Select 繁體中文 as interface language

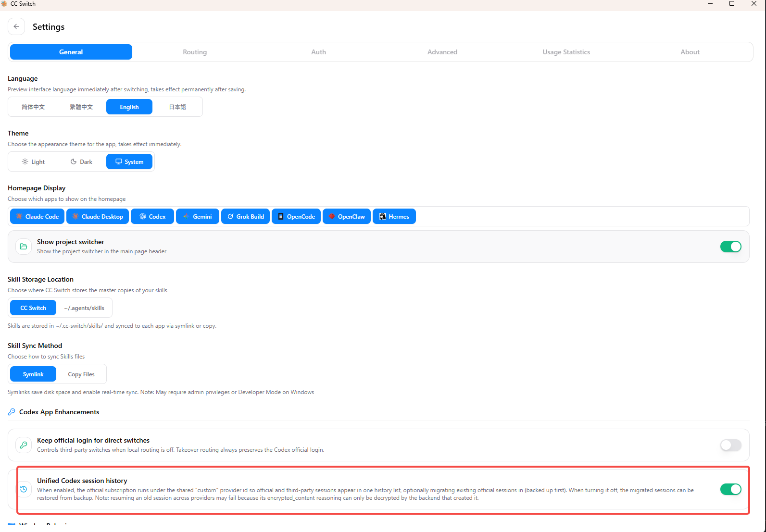pyautogui.click(x=81, y=107)
